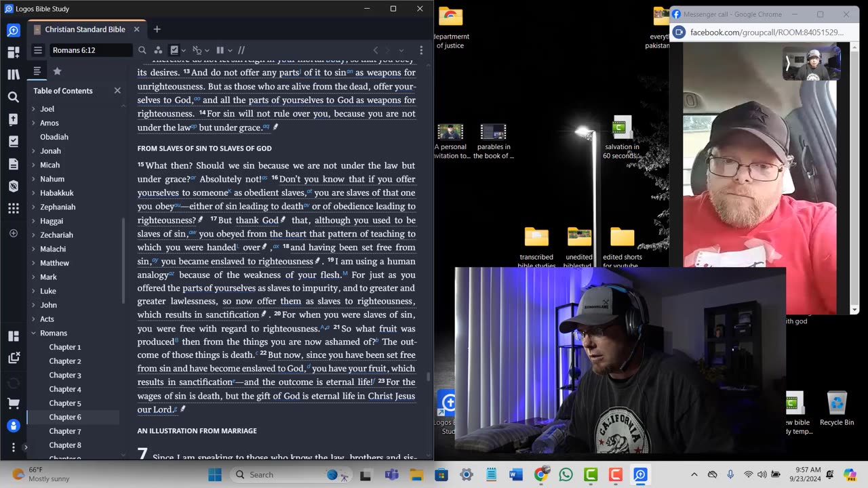Toggle the checkmark Reading Plan button
Screen dimensions: 868x488
[174, 50]
